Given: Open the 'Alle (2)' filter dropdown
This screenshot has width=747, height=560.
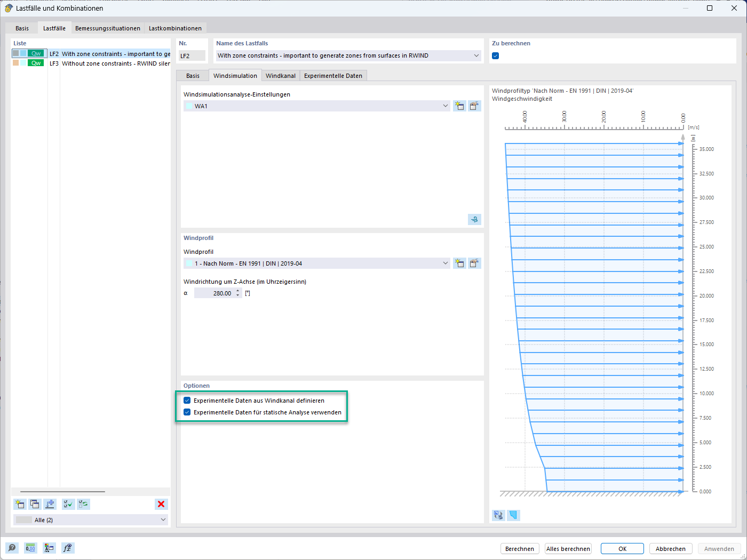Looking at the screenshot, I should tap(163, 519).
